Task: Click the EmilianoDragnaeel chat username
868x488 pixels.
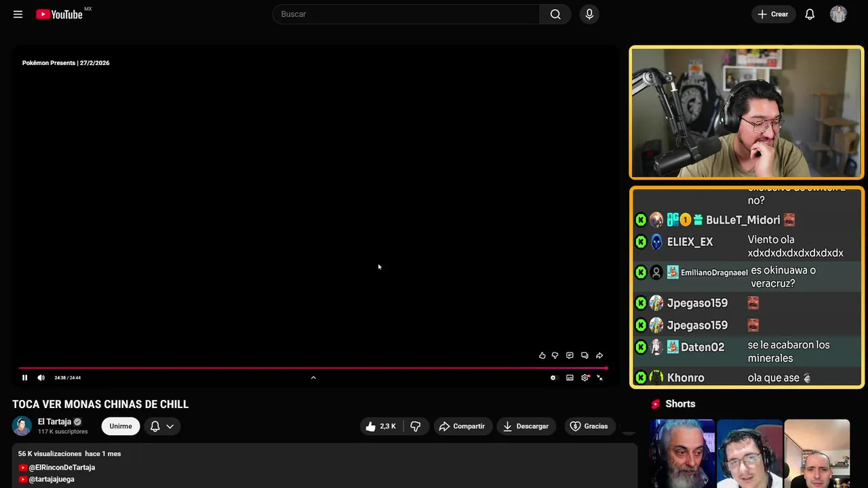Action: (x=714, y=272)
